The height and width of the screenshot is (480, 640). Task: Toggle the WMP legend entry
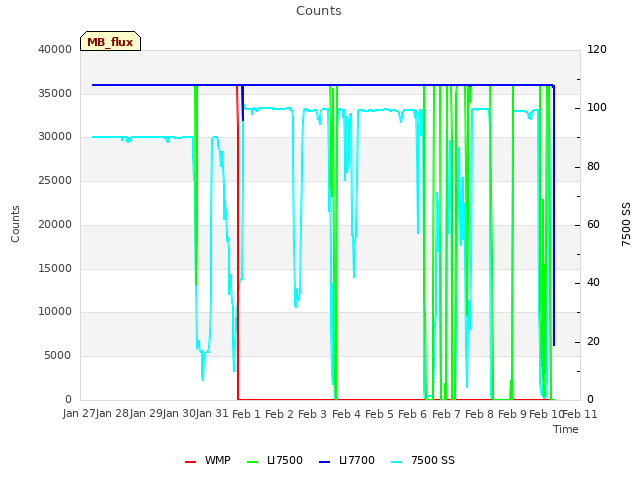[x=207, y=460]
